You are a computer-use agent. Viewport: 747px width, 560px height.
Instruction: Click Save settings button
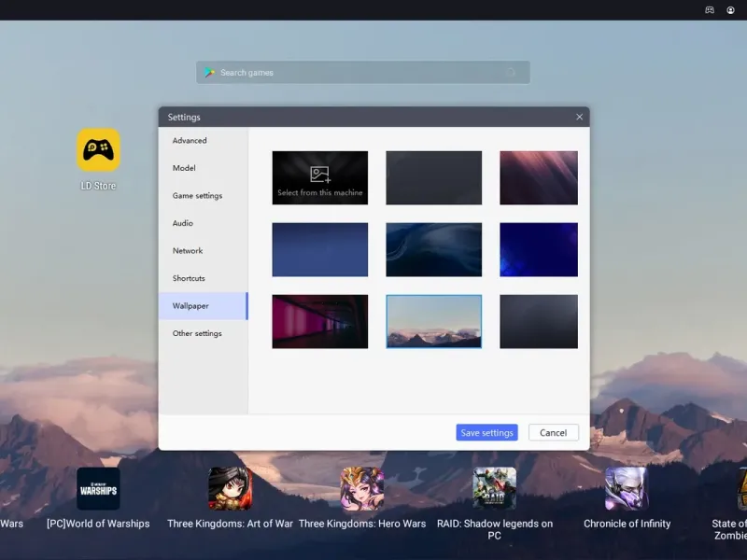click(x=486, y=432)
